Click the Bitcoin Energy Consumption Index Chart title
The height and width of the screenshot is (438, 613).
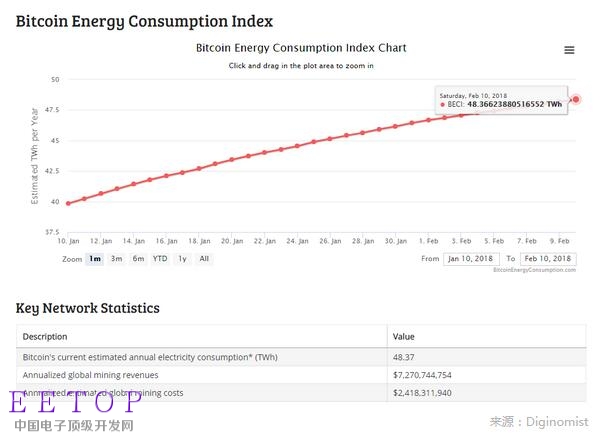point(301,48)
